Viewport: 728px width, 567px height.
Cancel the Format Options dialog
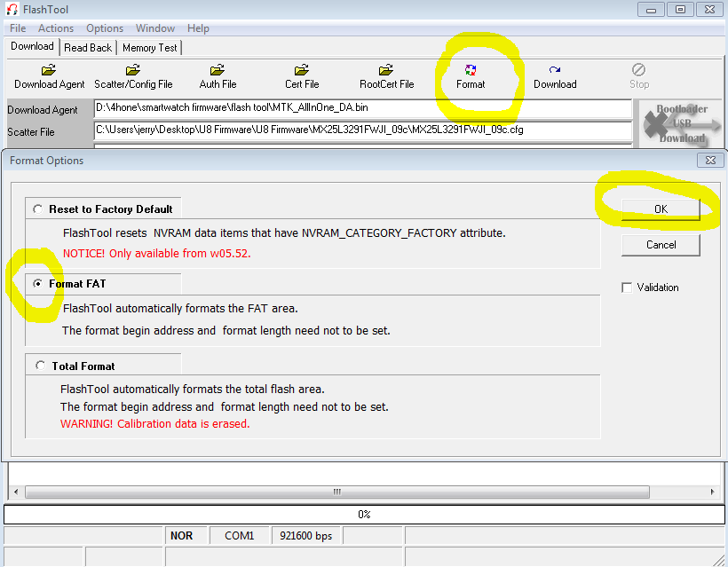pos(661,245)
